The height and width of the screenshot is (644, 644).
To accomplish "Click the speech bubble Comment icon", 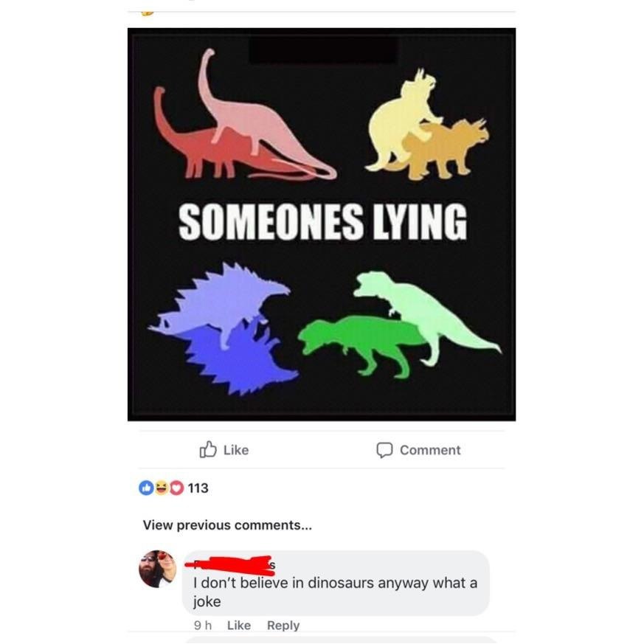I will [384, 450].
